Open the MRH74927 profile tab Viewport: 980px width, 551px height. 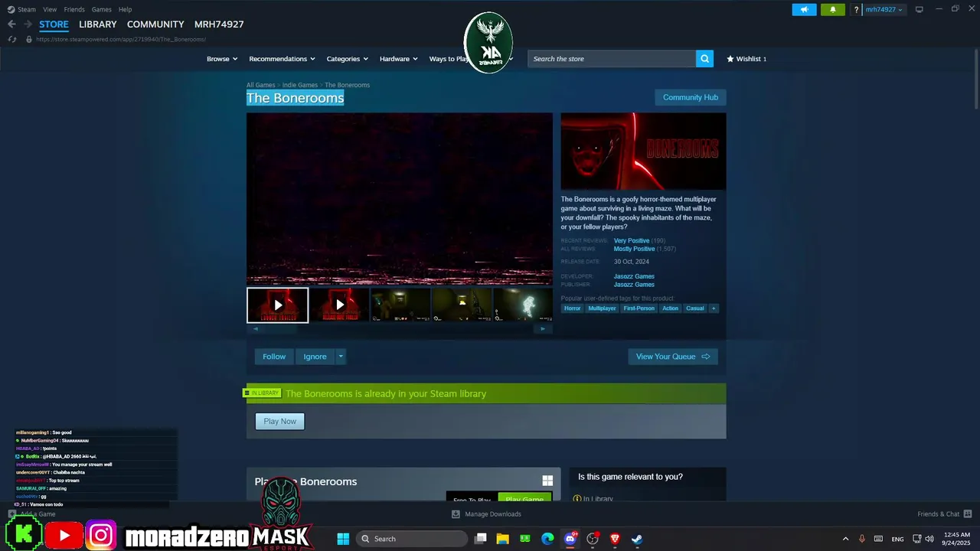[219, 24]
